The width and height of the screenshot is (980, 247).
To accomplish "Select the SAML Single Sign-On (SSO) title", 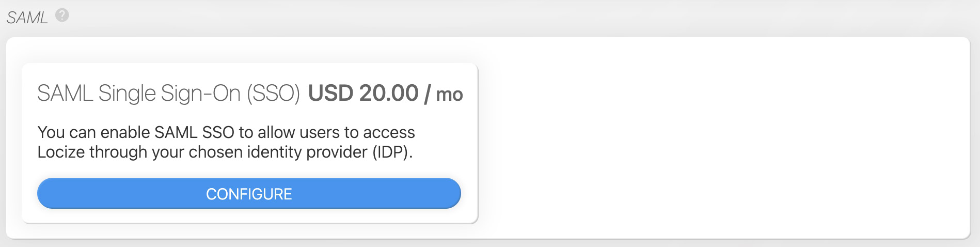I will tap(168, 94).
